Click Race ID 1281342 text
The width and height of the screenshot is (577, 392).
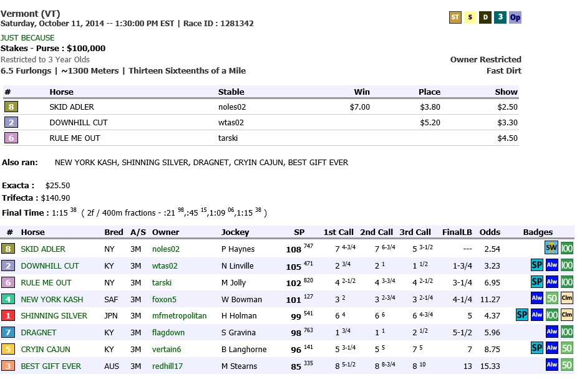[x=218, y=24]
